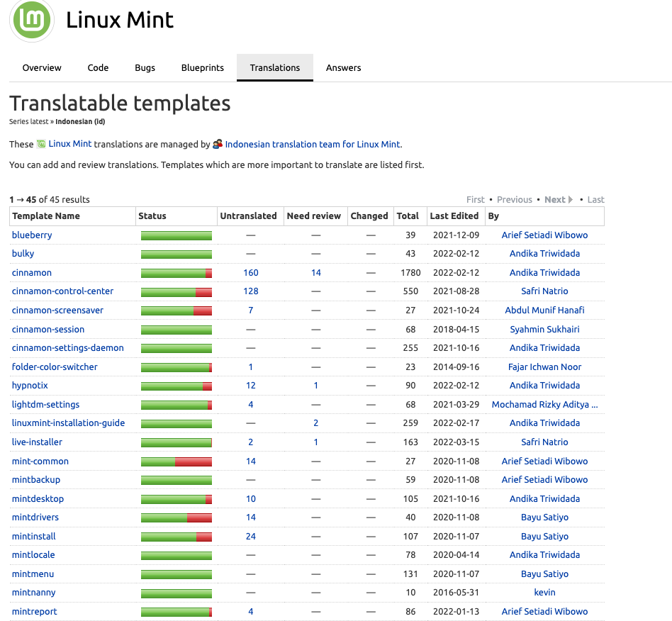Open Safri Natrio's profile in cinnamon-control-center row
Viewport: 672px width, 621px height.
[x=544, y=291]
